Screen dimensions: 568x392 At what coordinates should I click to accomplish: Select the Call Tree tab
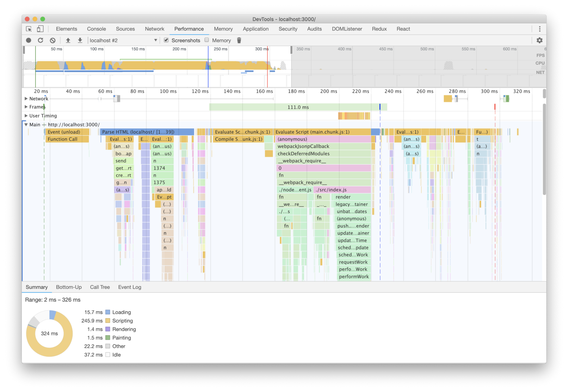coord(100,287)
